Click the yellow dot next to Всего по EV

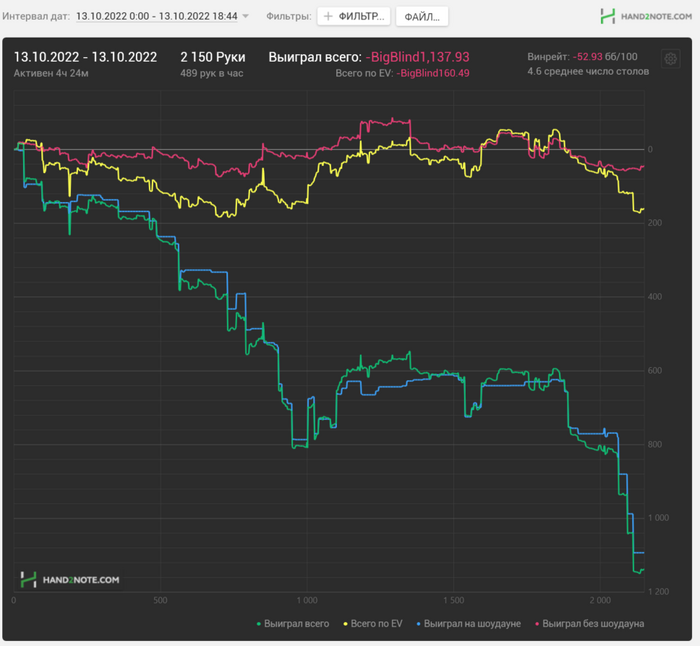click(345, 624)
